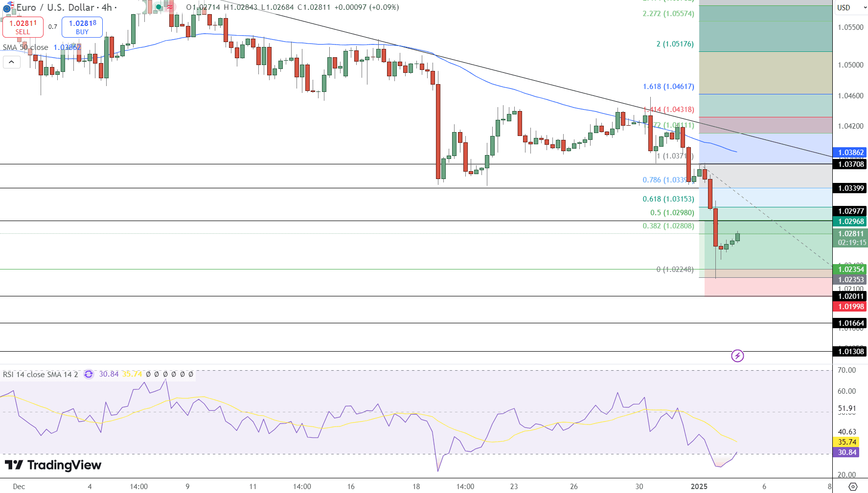Click the 1.02011 price axis label

click(850, 296)
